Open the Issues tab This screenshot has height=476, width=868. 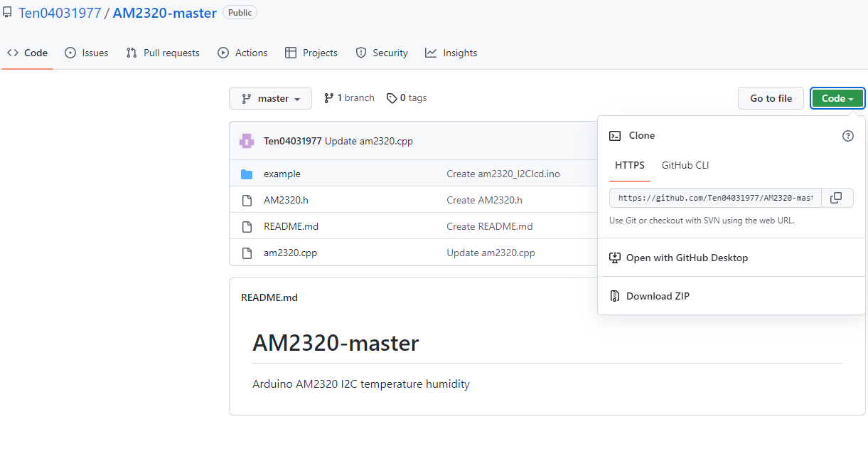pos(87,53)
